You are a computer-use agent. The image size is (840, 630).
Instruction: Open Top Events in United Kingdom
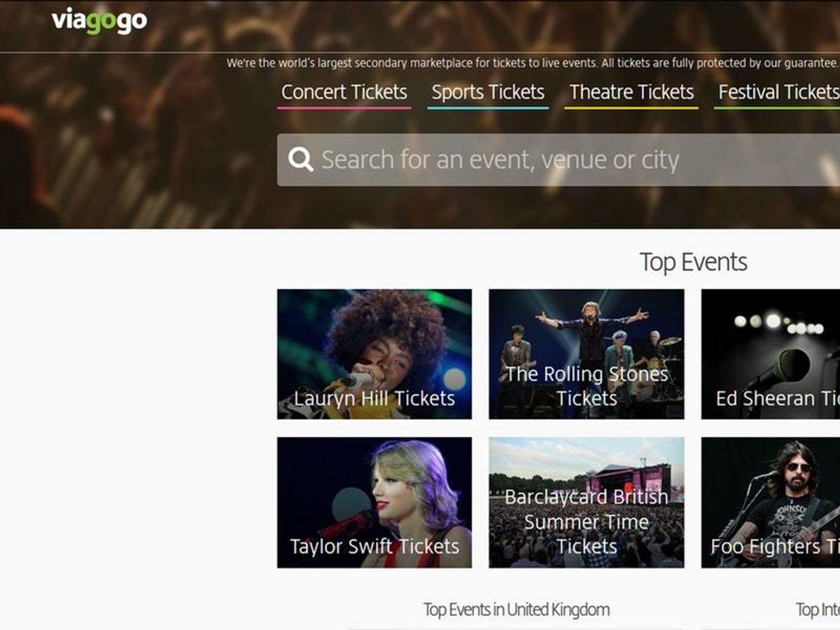pos(518,608)
